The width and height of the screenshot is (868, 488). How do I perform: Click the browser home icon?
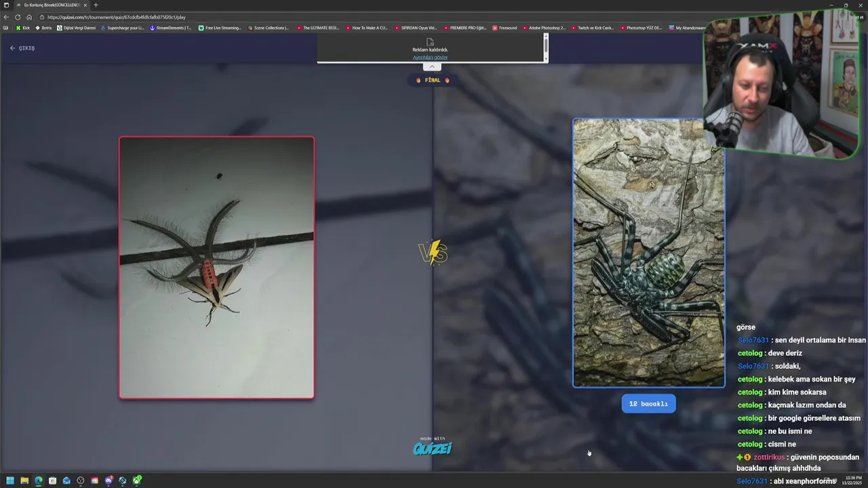click(x=29, y=17)
